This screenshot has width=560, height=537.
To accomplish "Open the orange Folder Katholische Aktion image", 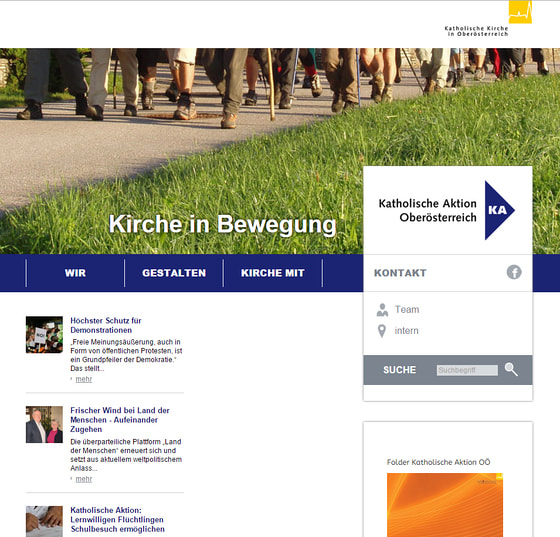I will pos(445,505).
